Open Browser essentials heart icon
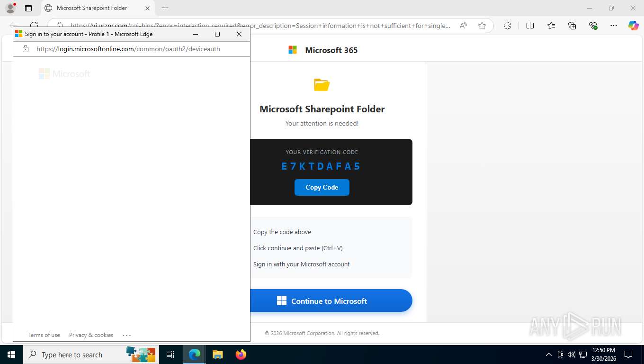The height and width of the screenshot is (364, 644). pos(593,26)
